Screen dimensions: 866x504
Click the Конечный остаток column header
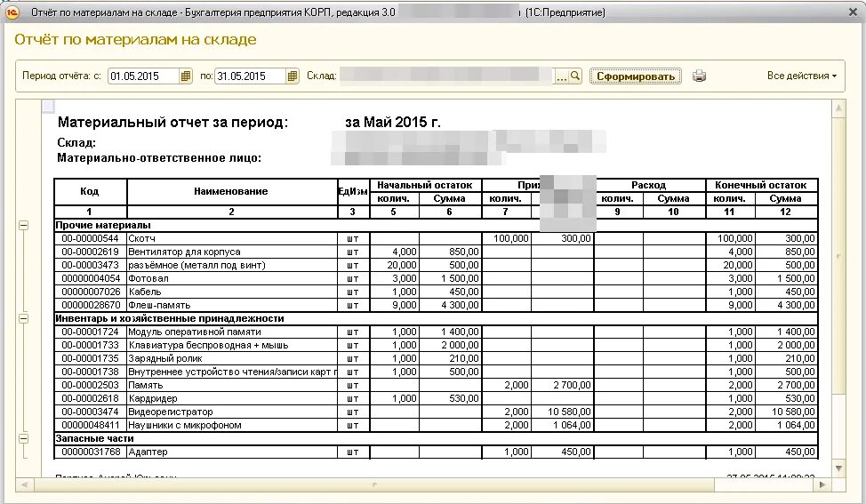[x=761, y=186]
